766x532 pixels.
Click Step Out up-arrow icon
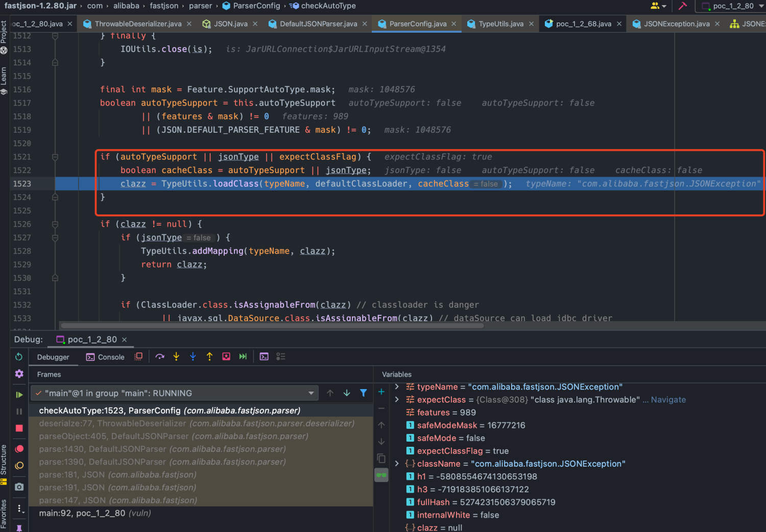coord(209,357)
